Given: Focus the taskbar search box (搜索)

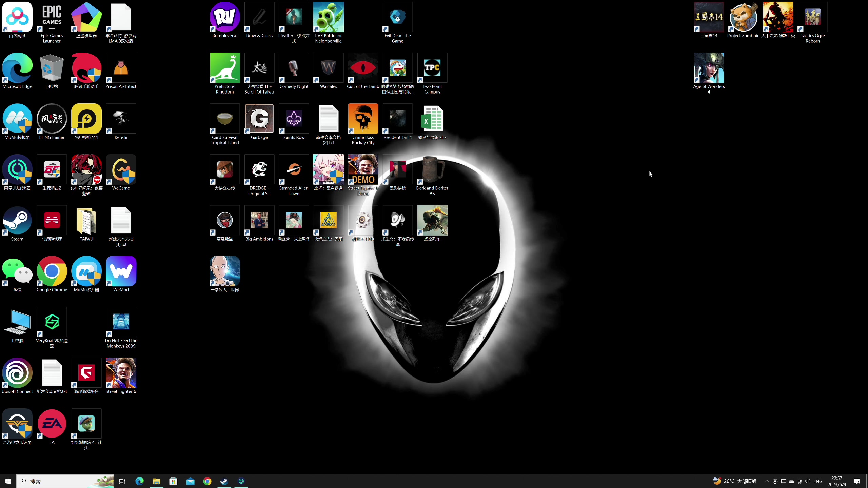Looking at the screenshot, I should click(x=65, y=481).
